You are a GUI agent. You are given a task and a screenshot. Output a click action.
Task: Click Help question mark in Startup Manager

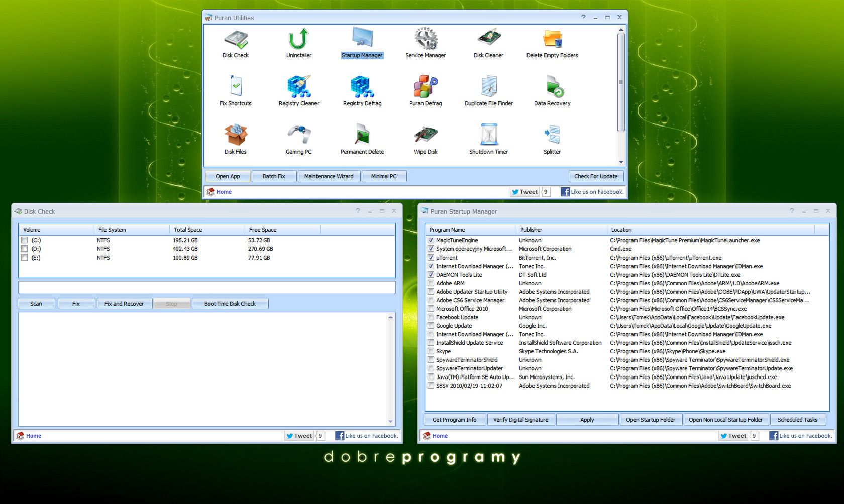point(792,211)
